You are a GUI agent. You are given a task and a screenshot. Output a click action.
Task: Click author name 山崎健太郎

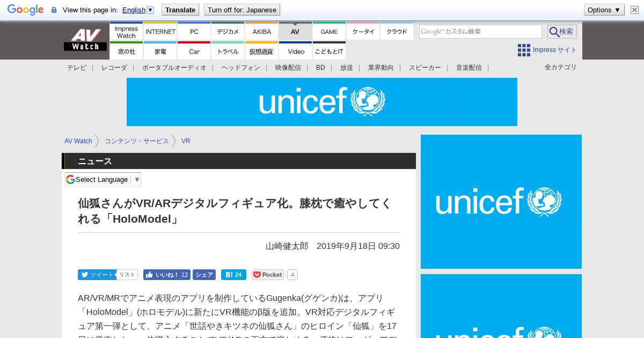287,246
